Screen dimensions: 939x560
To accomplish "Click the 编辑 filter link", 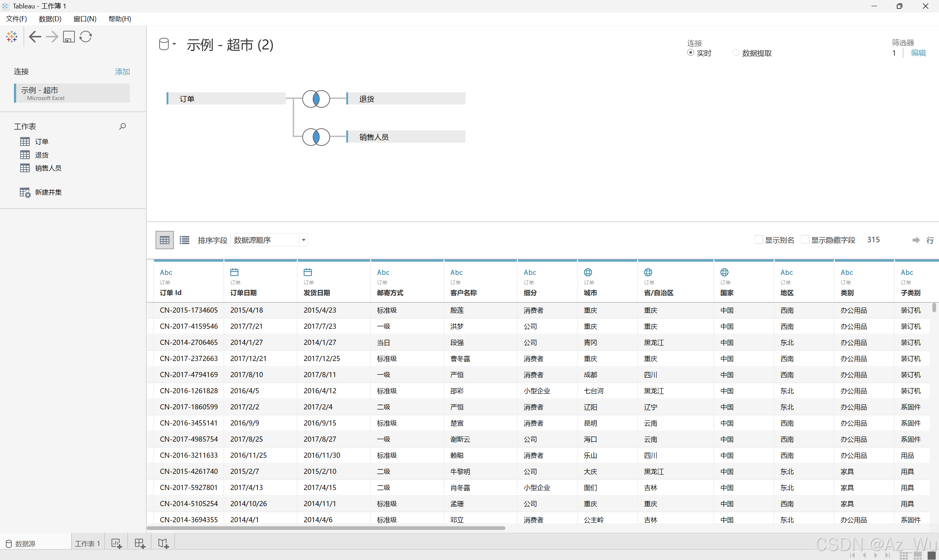I will (x=918, y=53).
